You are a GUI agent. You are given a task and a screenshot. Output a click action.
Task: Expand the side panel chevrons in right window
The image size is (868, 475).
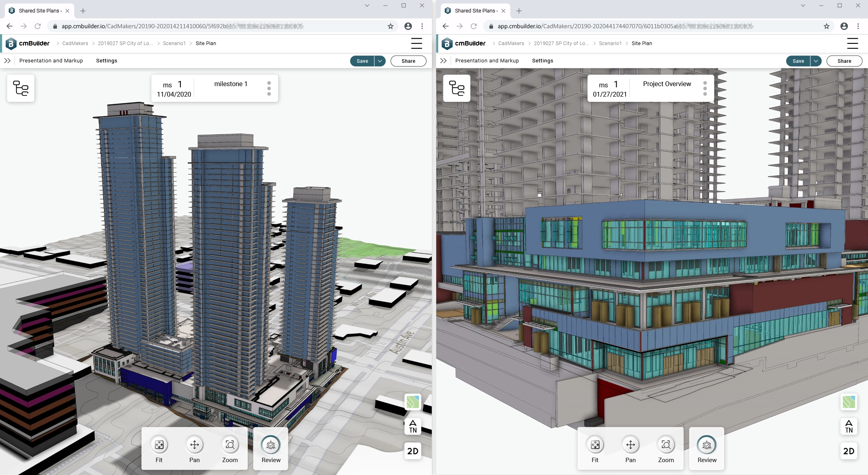point(443,61)
